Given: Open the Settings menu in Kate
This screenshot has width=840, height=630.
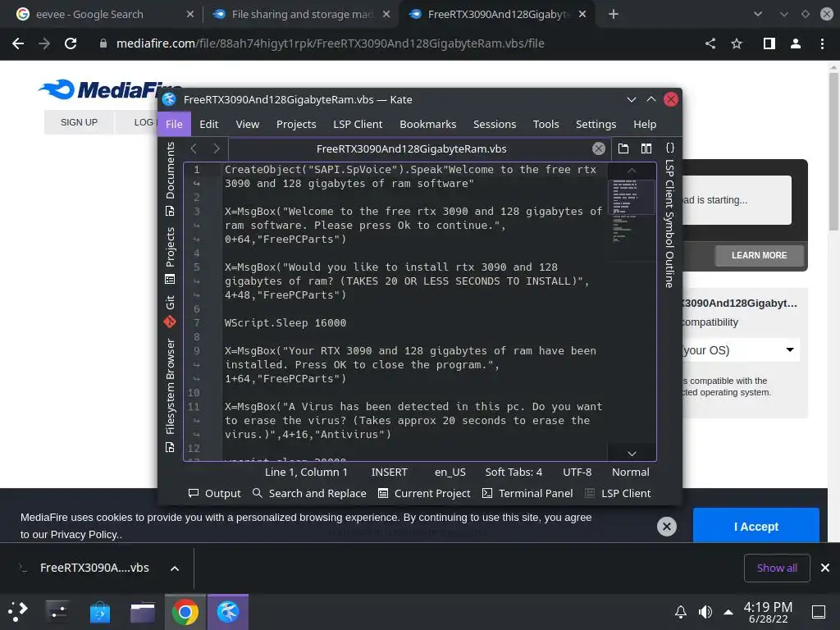Looking at the screenshot, I should pyautogui.click(x=596, y=125).
